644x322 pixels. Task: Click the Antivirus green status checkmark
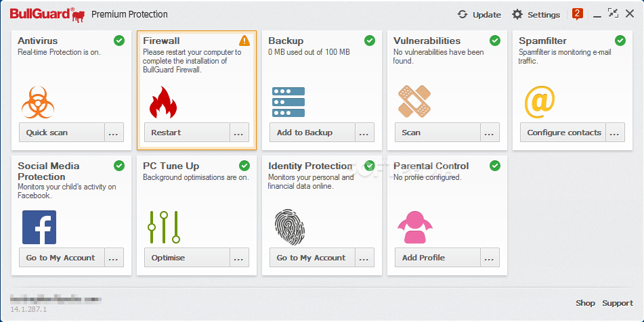pyautogui.click(x=119, y=40)
